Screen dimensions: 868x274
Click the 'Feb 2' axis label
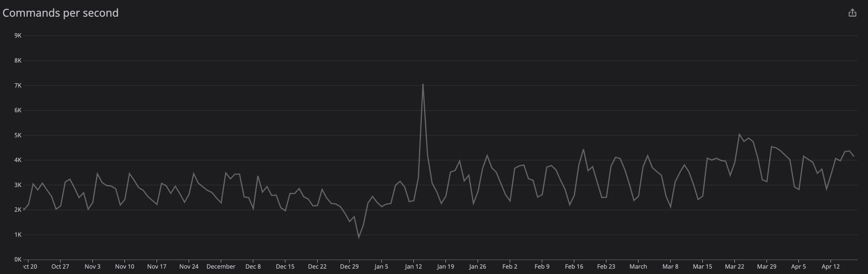coord(510,266)
